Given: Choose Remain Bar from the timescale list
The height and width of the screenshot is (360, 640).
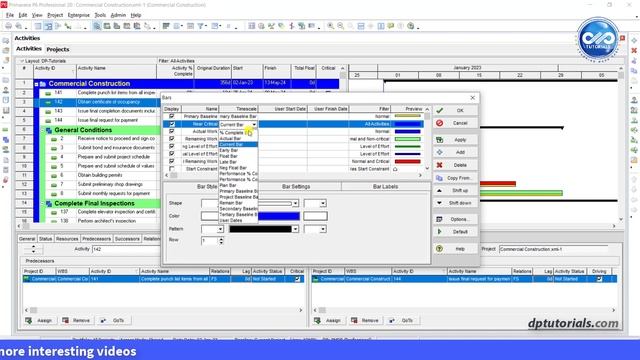Looking at the screenshot, I should pyautogui.click(x=238, y=203).
